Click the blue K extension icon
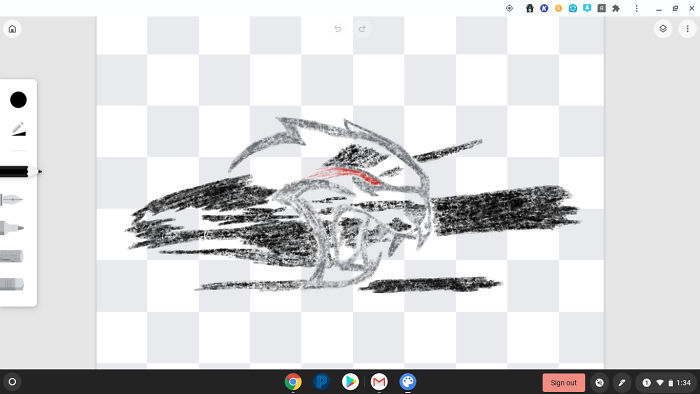 click(x=544, y=8)
